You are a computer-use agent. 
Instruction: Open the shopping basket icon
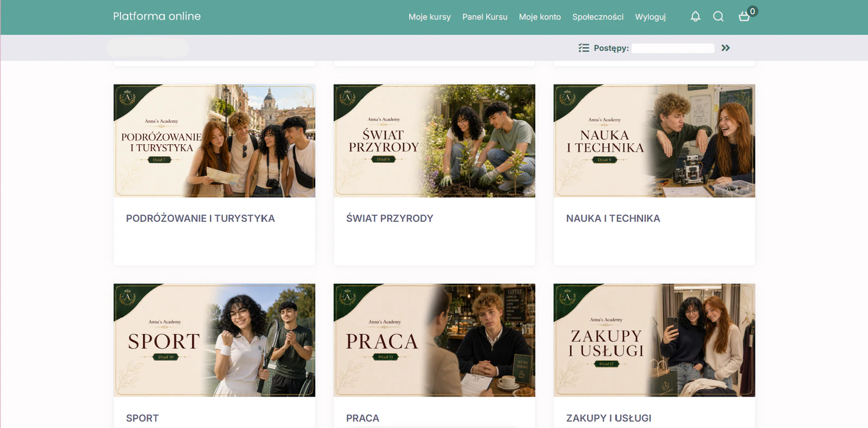[x=744, y=17]
